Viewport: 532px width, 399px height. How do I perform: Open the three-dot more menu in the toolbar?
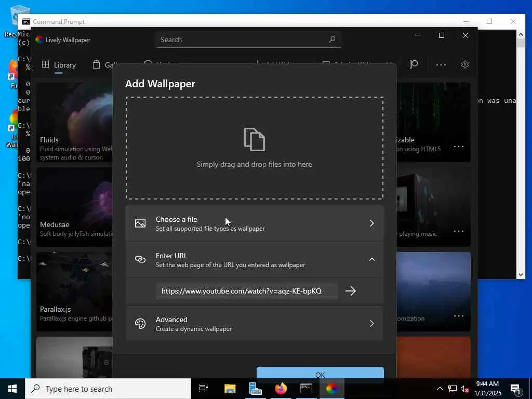pyautogui.click(x=441, y=65)
